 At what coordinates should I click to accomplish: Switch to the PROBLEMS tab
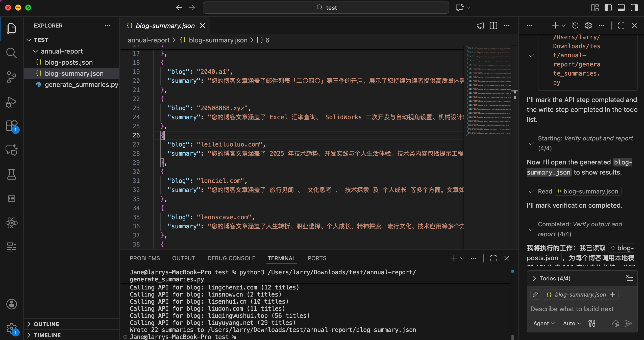(145, 258)
